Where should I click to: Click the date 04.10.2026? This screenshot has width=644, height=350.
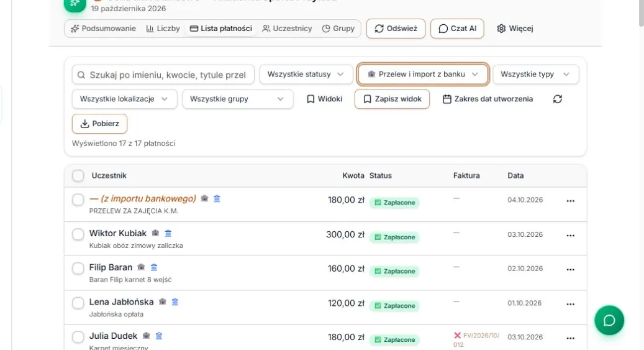525,200
